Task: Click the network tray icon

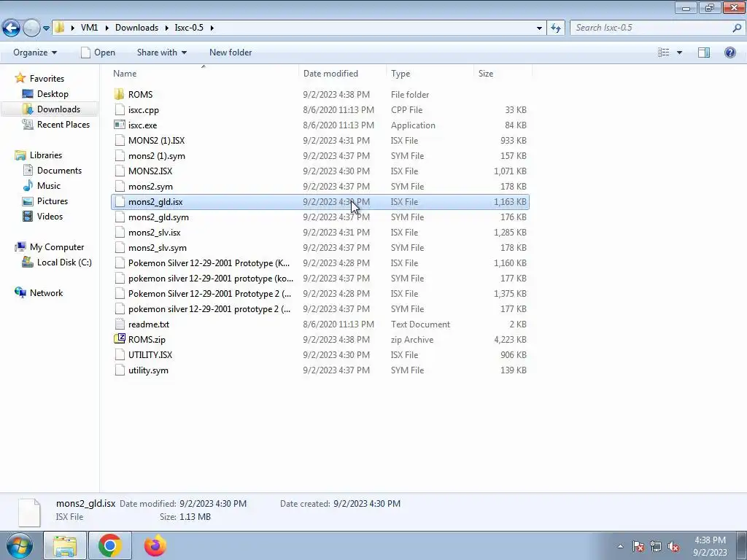Action: click(x=656, y=546)
